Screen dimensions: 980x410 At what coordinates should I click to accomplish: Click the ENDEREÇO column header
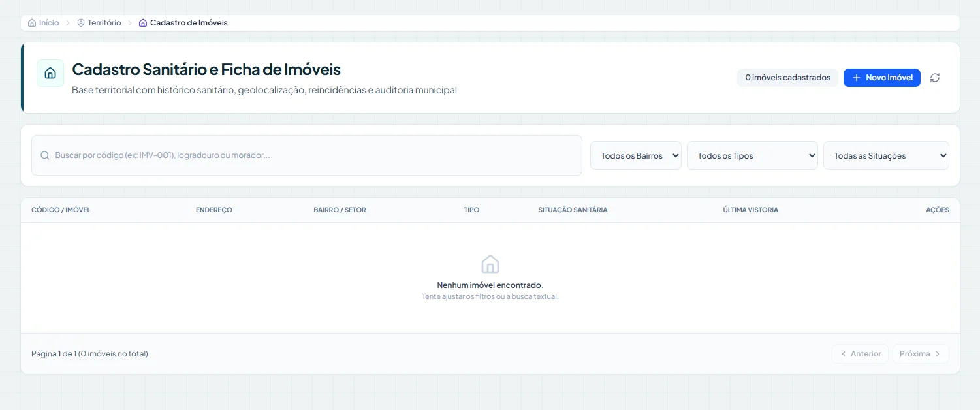point(214,210)
